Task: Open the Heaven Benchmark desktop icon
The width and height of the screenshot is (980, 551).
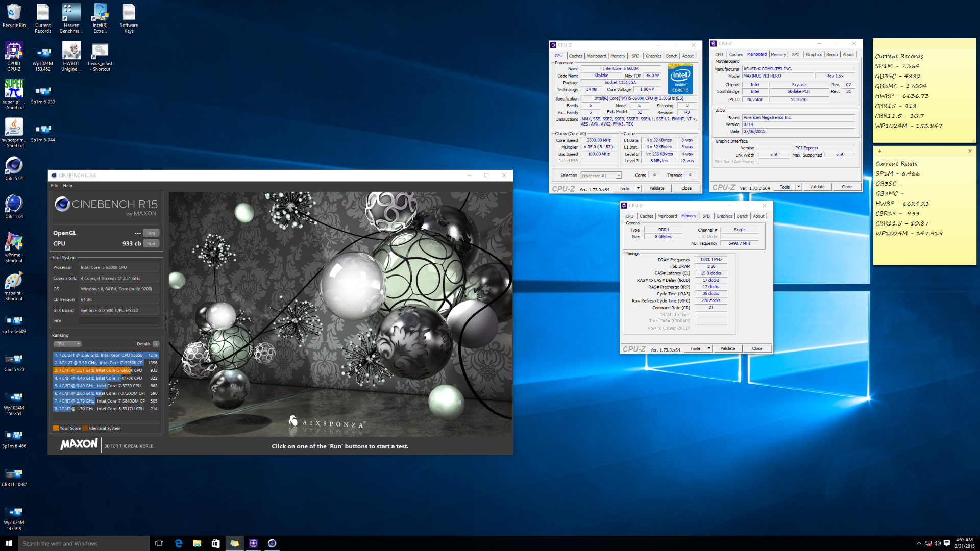Action: [x=71, y=18]
